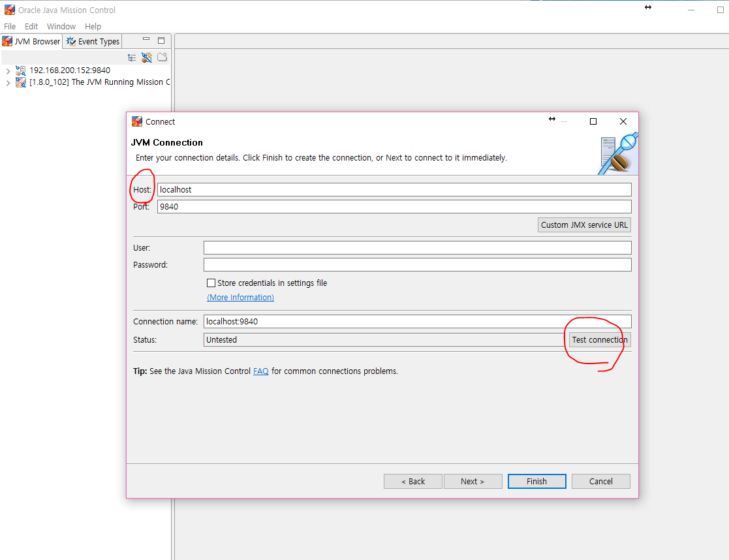
Task: Expand the 192.168.200.152:9840 tree node
Action: (8, 71)
